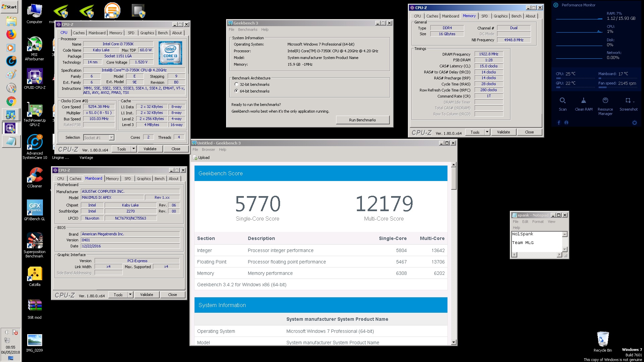The width and height of the screenshot is (644, 362).
Task: Open Resource Manager in Performance Monitor
Action: pyautogui.click(x=605, y=107)
